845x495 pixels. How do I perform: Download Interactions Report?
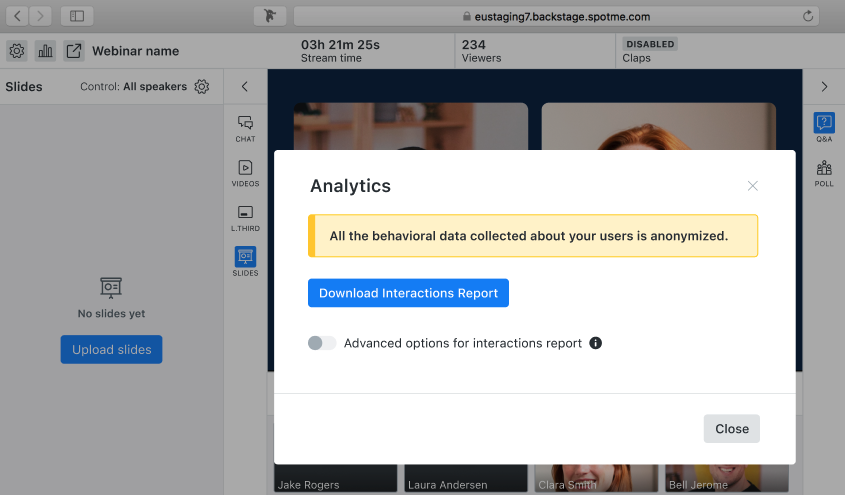coord(408,293)
